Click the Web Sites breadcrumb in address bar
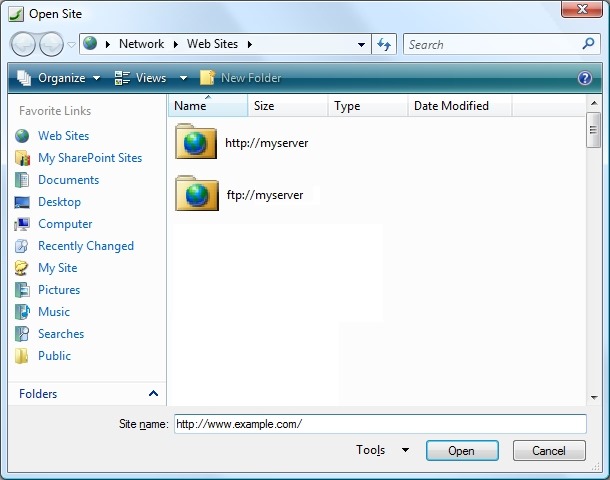The width and height of the screenshot is (610, 480). [x=212, y=45]
